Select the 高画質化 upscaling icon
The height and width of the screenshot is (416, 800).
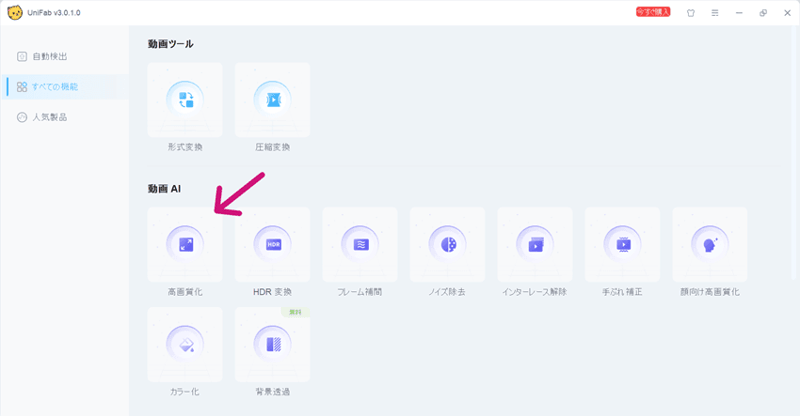coord(185,244)
